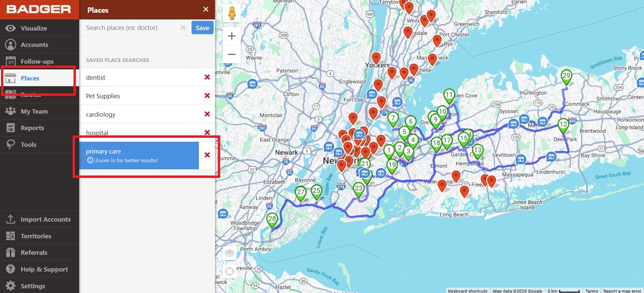
Task: Click green route stop pin 25
Action: click(x=316, y=193)
